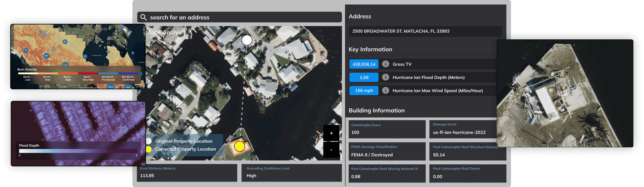Click info icon beside Hurricane Ian Max Wind Speed
Image resolution: width=644 pixels, height=187 pixels.
coord(385,90)
